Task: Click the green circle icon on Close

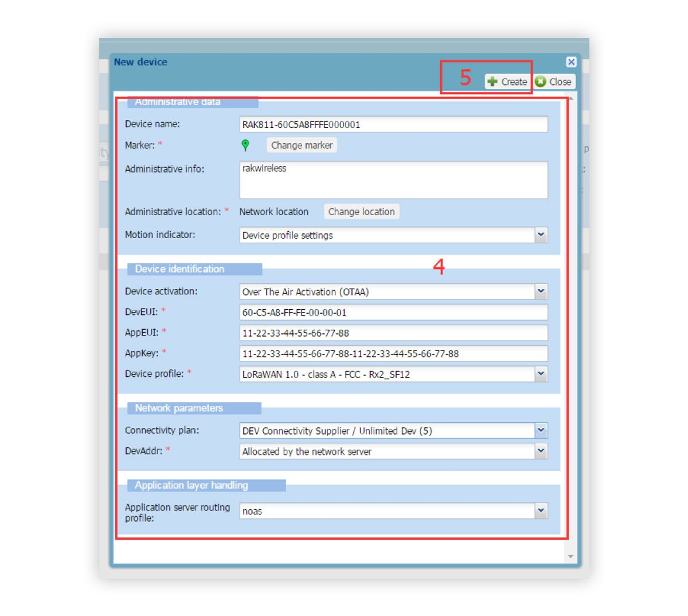Action: pyautogui.click(x=540, y=81)
